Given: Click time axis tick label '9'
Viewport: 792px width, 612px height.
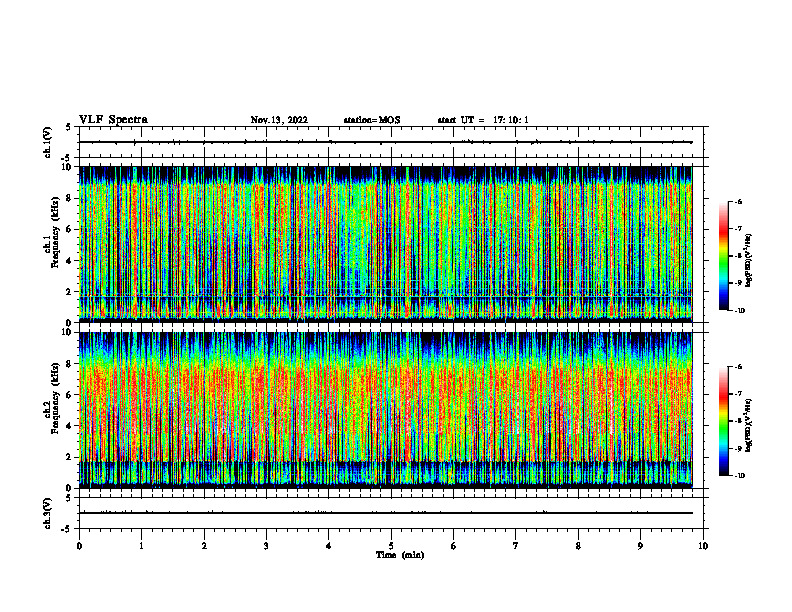Looking at the screenshot, I should 640,546.
